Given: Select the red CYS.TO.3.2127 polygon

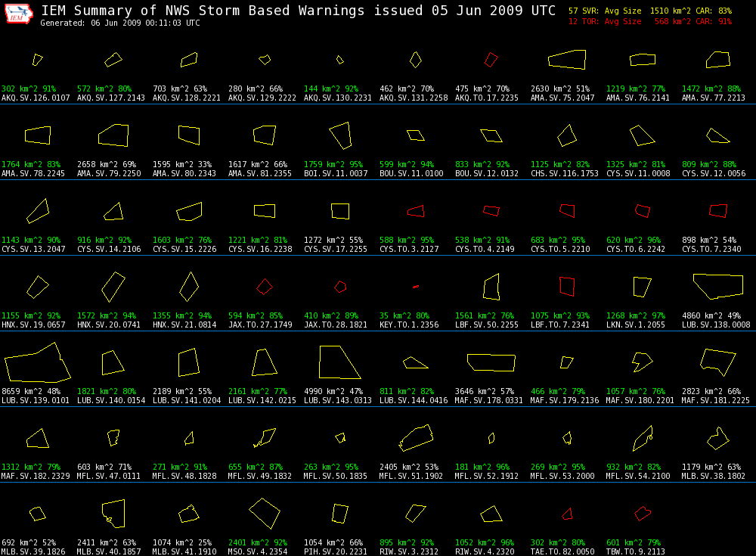Looking at the screenshot, I should [416, 211].
